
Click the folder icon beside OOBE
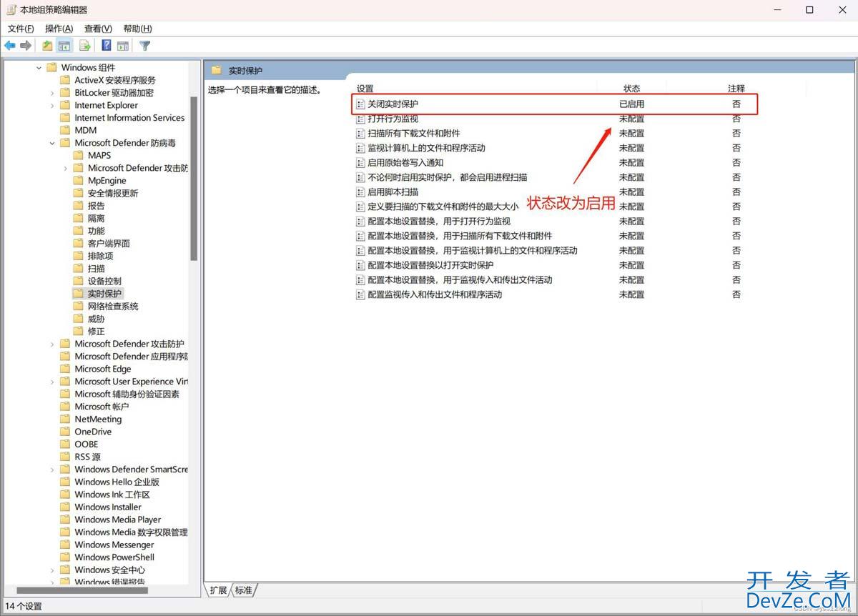coord(66,444)
